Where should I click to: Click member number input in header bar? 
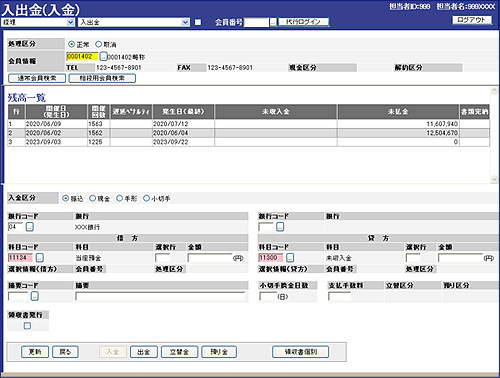point(256,22)
